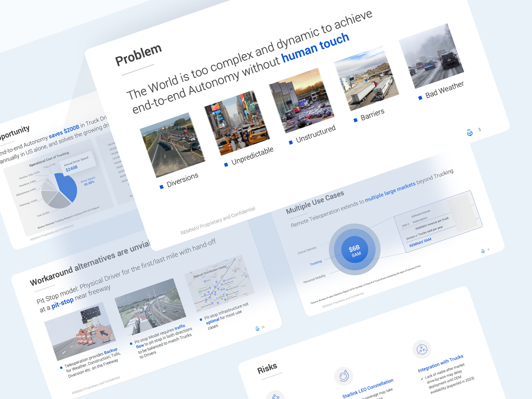Image resolution: width=532 pixels, height=399 pixels.
Task: Click the Walmart Distribution Center map image
Action: tap(219, 283)
